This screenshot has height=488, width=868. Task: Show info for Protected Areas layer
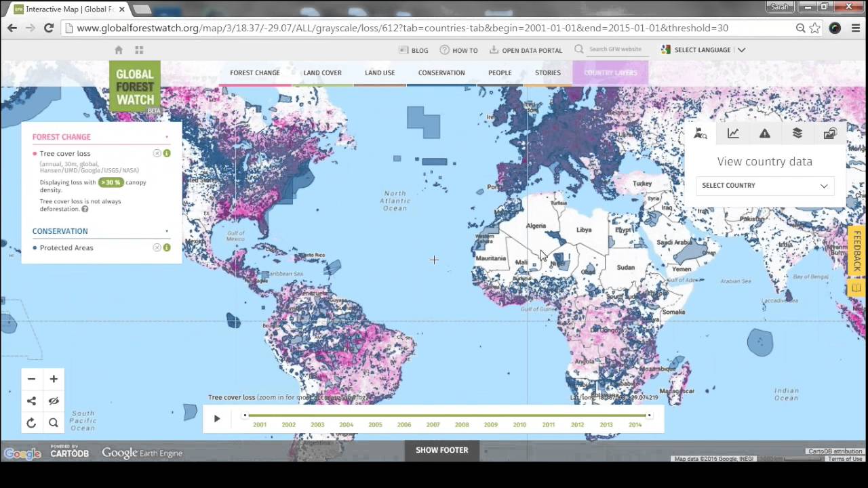click(167, 247)
